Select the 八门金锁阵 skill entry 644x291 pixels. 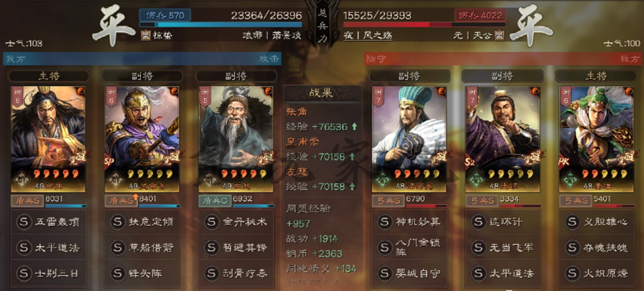[410, 247]
